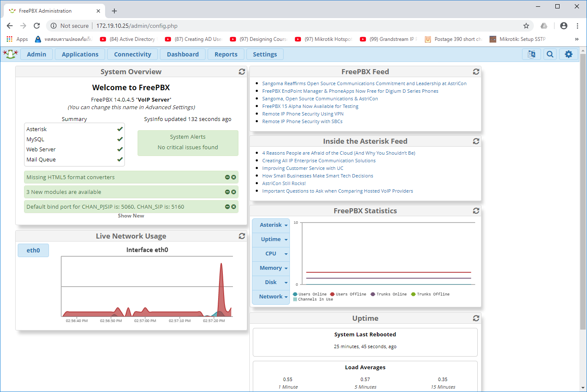This screenshot has height=392, width=587.
Task: Go back using the browser back arrow
Action: pos(10,26)
